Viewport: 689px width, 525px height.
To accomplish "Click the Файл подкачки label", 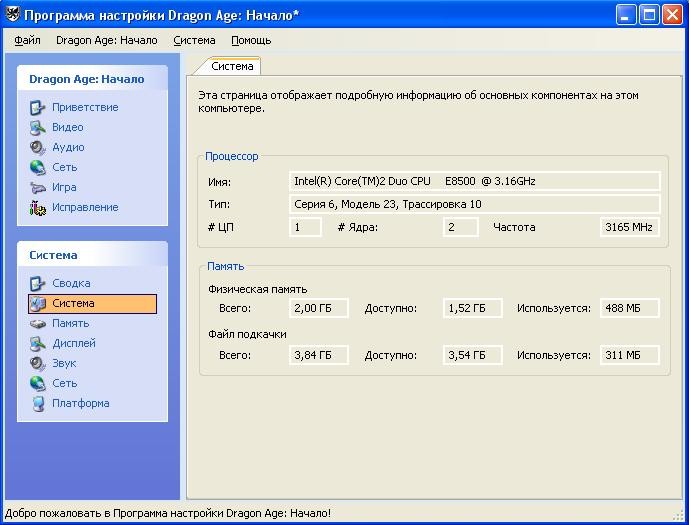I will pyautogui.click(x=247, y=334).
